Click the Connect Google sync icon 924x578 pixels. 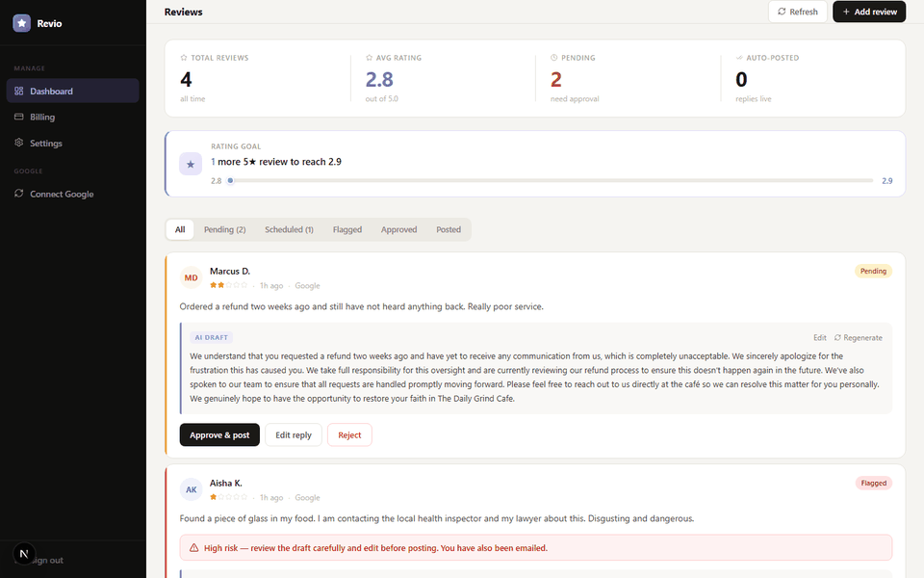click(19, 194)
